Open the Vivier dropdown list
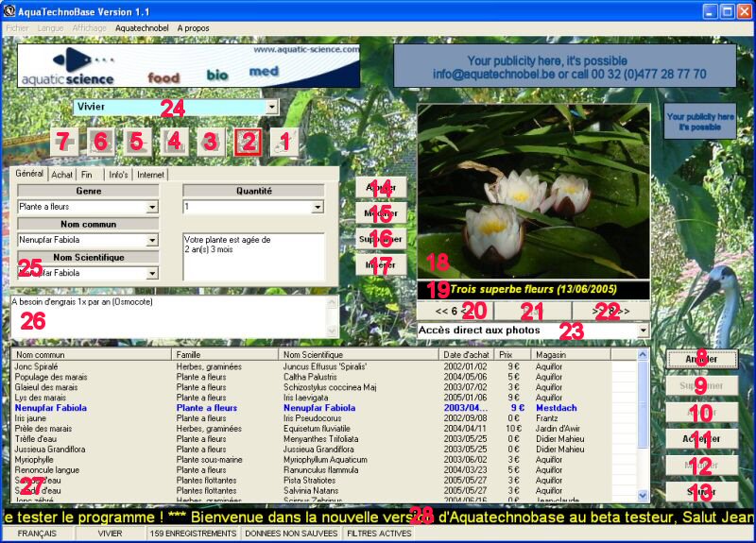This screenshot has width=756, height=543. [272, 108]
